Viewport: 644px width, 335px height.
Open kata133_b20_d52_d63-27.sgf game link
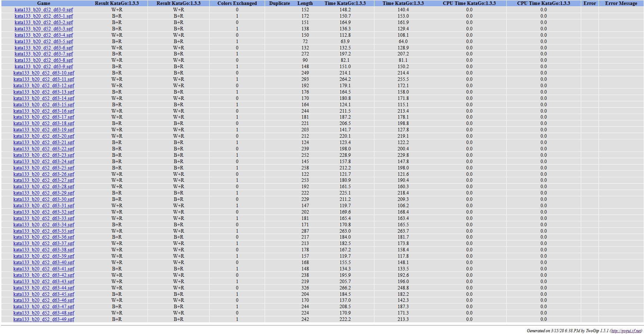coord(44,180)
